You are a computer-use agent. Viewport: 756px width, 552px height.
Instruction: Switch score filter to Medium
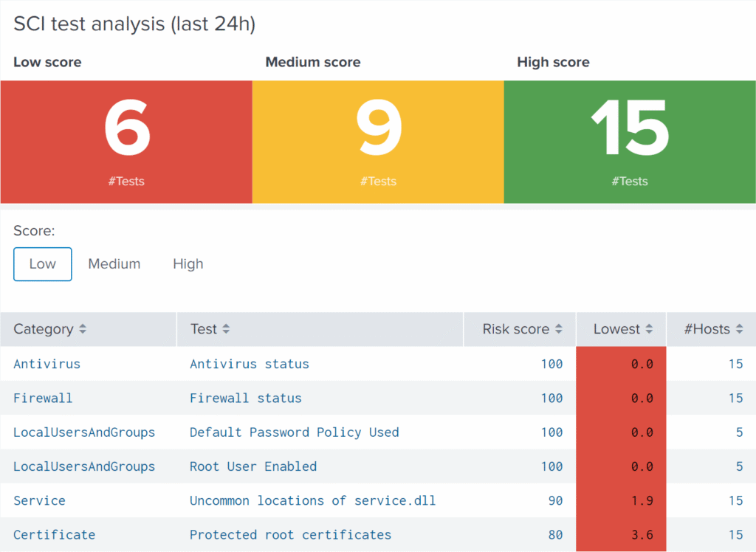point(114,264)
